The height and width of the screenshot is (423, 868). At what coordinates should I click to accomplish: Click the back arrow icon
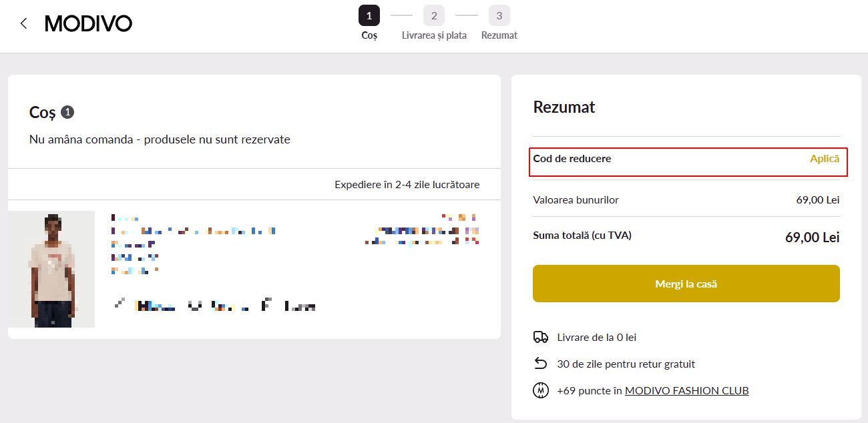click(x=24, y=23)
